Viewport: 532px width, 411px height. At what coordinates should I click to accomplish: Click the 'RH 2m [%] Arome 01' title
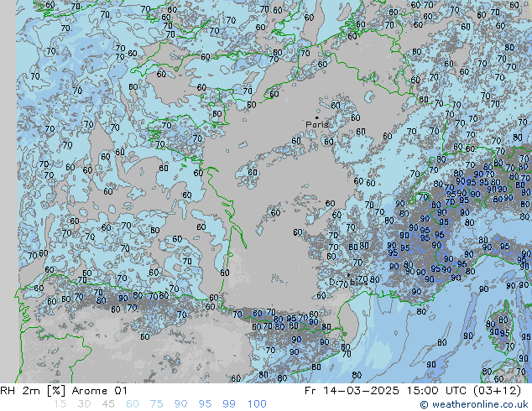[64, 391]
